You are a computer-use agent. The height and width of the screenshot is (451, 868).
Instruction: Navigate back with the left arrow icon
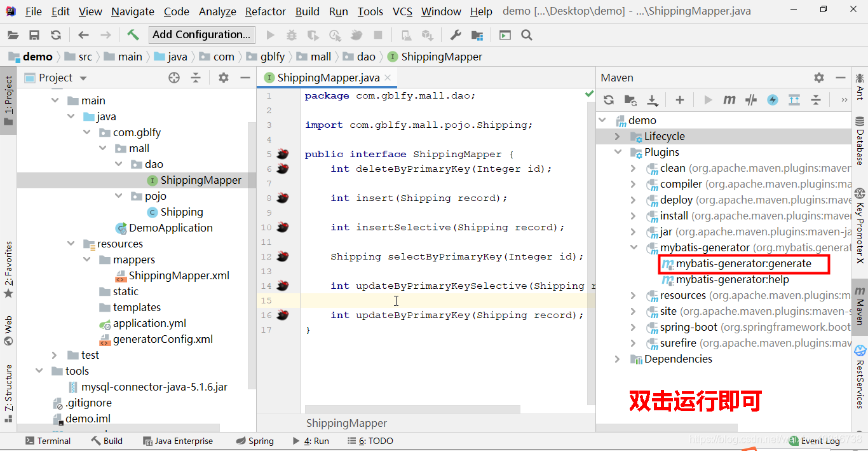click(83, 35)
